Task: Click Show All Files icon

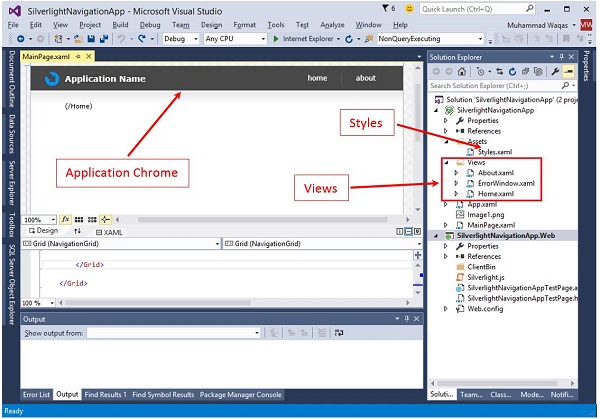Action: [538, 72]
